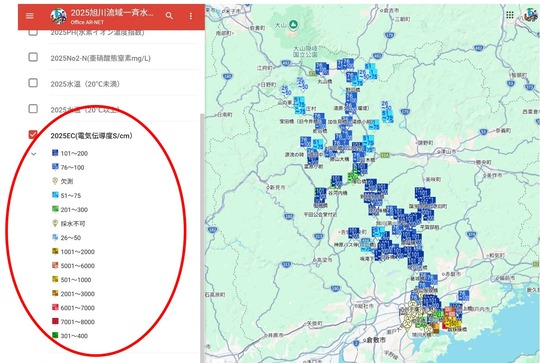Image resolution: width=540 pixels, height=363 pixels.
Task: Click the 1001～2000 legend label text
Action: (77, 252)
